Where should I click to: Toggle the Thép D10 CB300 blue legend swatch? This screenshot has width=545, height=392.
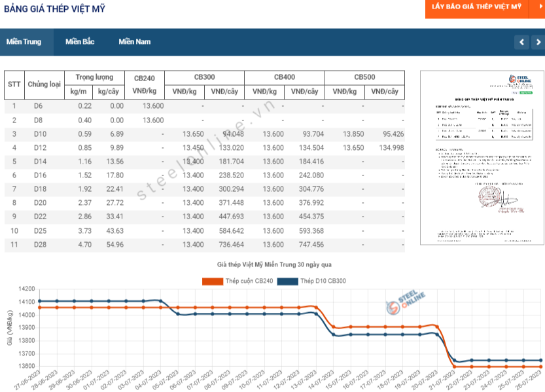coord(287,281)
